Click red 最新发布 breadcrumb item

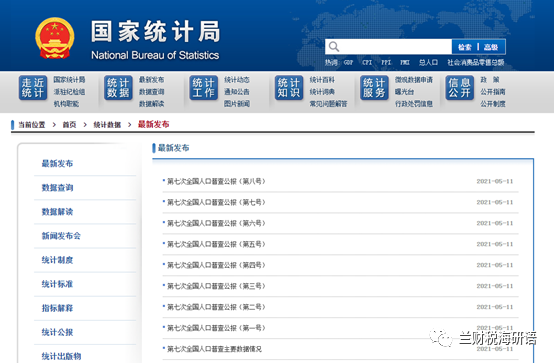153,124
